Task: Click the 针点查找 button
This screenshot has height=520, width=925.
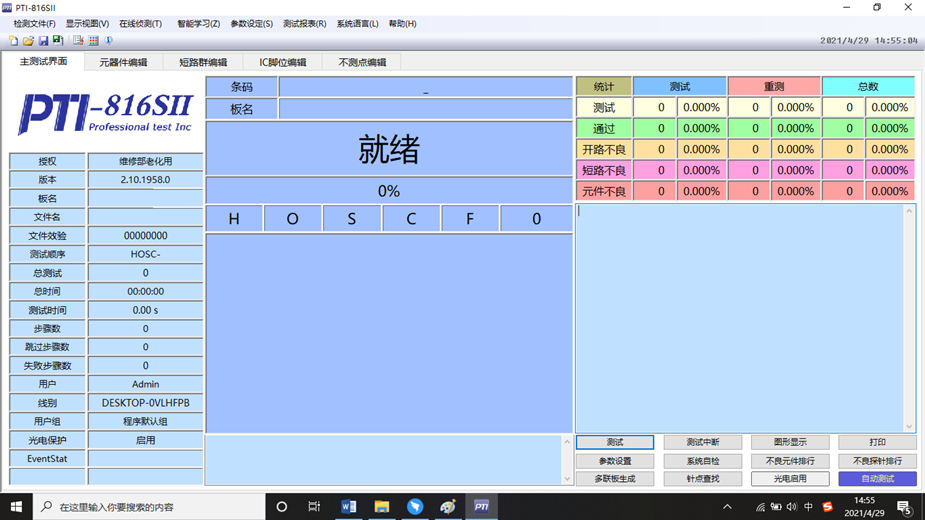Action: point(702,479)
